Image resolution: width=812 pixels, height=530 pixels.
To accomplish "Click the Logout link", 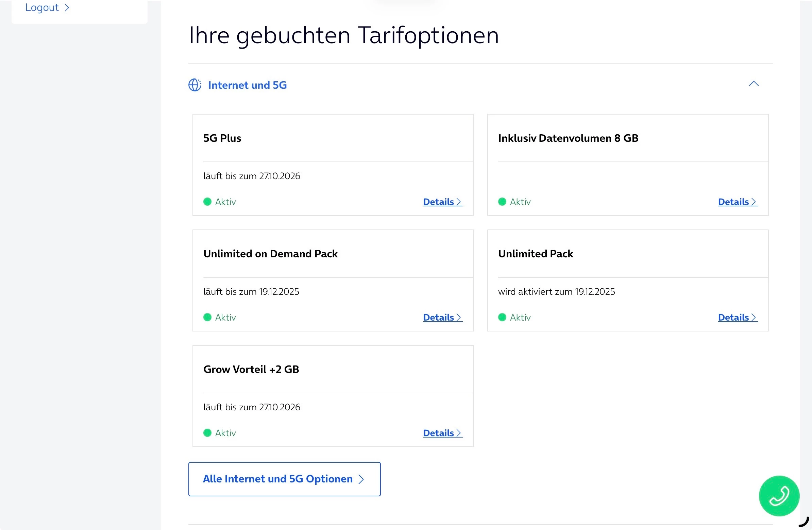I will [42, 7].
